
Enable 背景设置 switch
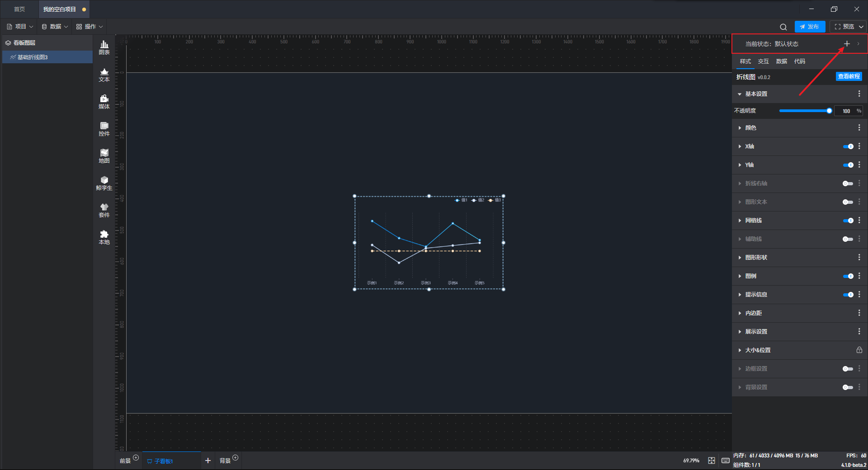click(x=848, y=387)
